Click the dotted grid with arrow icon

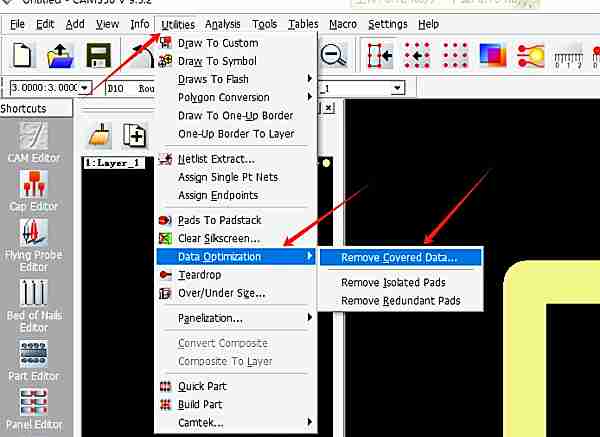(417, 56)
